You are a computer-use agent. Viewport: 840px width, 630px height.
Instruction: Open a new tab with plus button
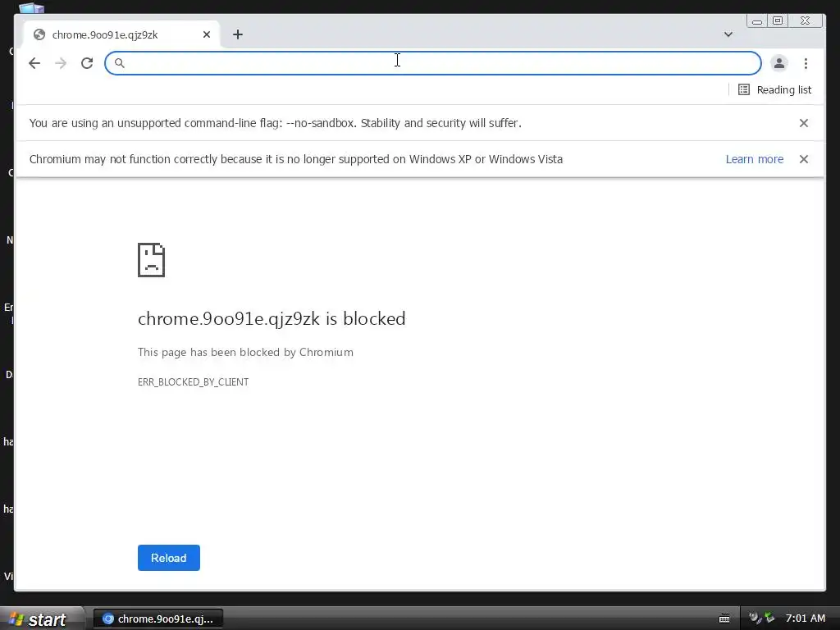pyautogui.click(x=238, y=34)
